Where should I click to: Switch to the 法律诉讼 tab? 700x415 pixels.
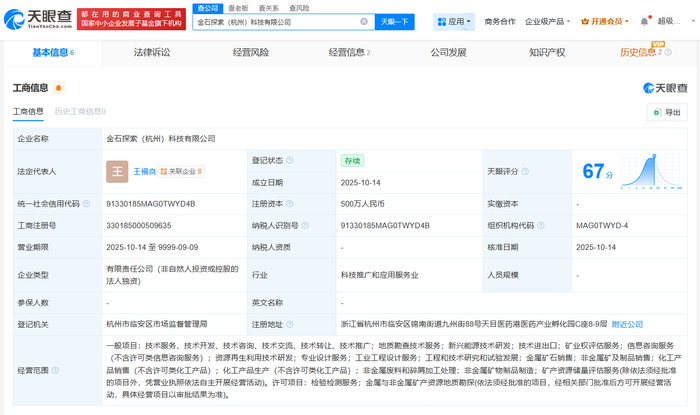pos(152,52)
